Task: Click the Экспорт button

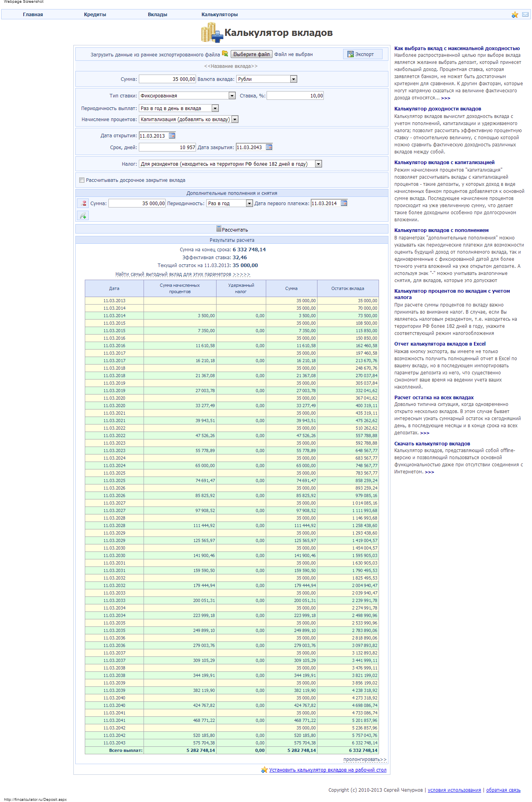Action: click(x=363, y=54)
